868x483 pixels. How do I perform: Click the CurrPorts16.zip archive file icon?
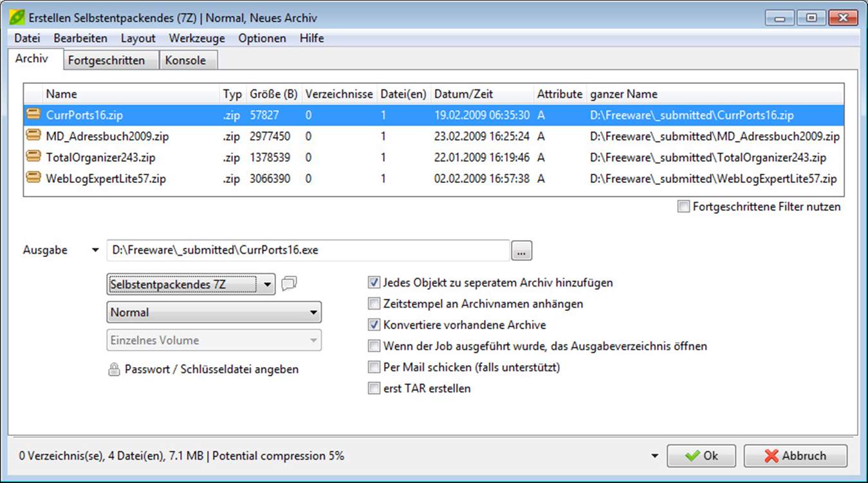33,115
